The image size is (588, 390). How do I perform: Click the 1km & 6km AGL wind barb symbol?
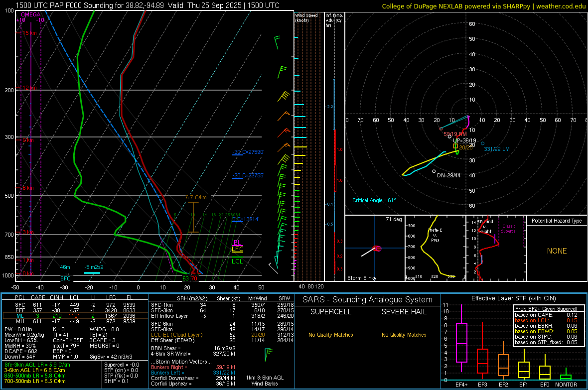pyautogui.click(x=268, y=354)
